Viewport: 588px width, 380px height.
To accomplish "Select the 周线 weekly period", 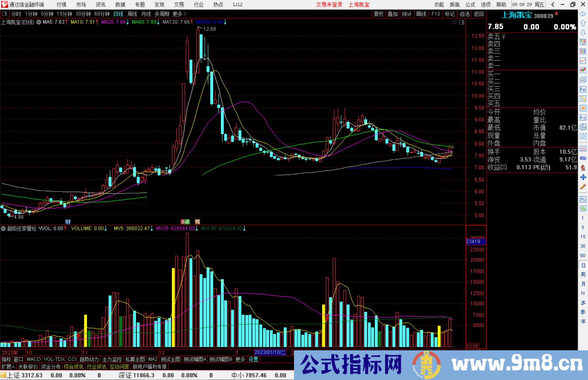I will pyautogui.click(x=132, y=14).
